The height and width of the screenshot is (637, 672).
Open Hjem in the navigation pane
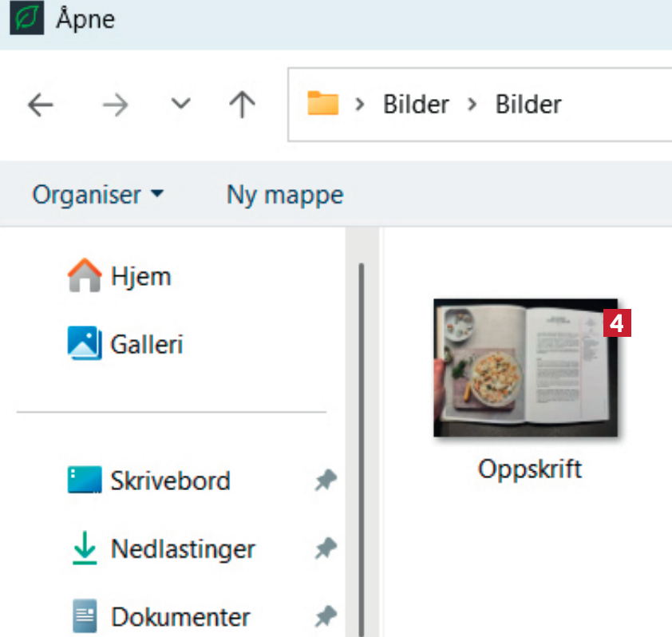(120, 277)
